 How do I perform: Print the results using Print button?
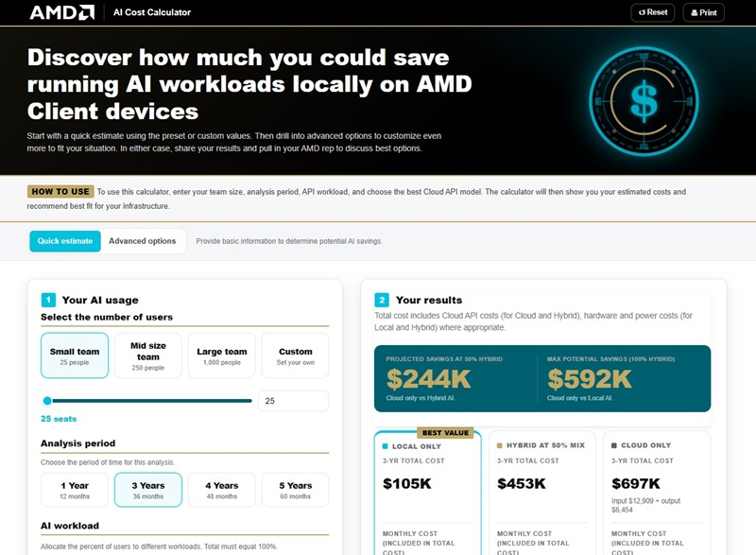[704, 12]
